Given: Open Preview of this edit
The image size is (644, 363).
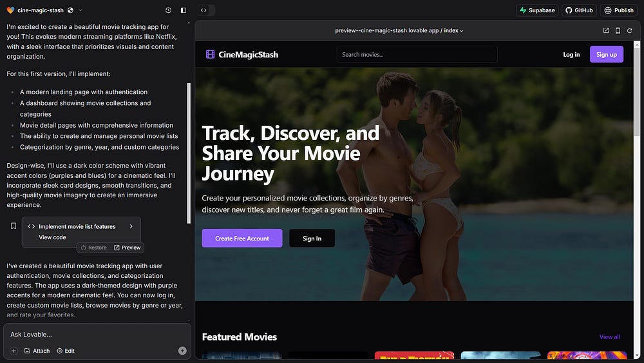Looking at the screenshot, I should (x=128, y=248).
